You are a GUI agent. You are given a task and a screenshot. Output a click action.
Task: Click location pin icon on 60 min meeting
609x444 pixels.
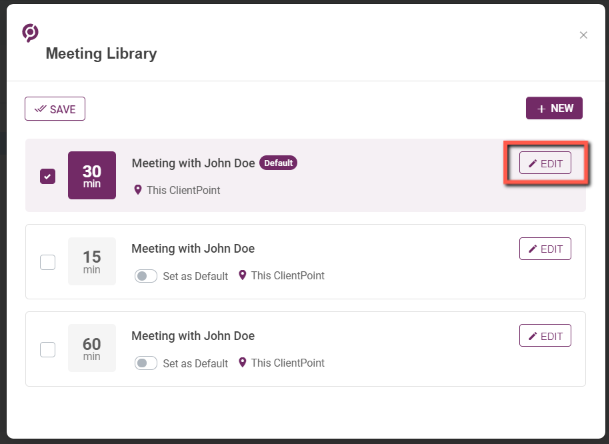tap(242, 362)
